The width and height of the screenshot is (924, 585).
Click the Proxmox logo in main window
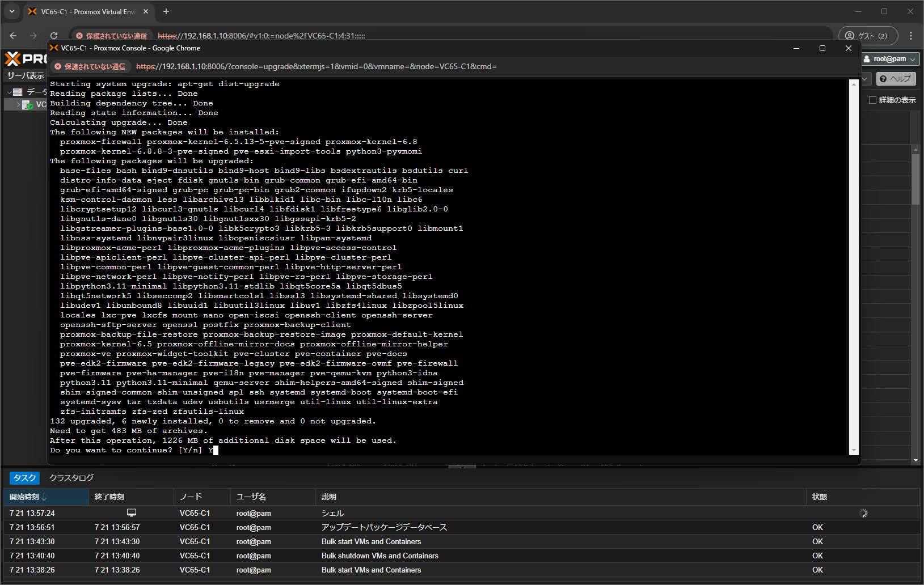tap(26, 58)
